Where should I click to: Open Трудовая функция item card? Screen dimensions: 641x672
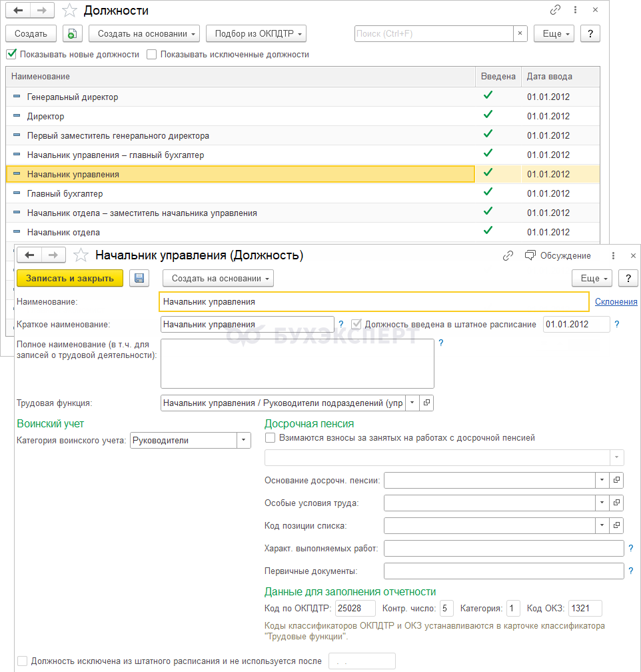pyautogui.click(x=426, y=403)
